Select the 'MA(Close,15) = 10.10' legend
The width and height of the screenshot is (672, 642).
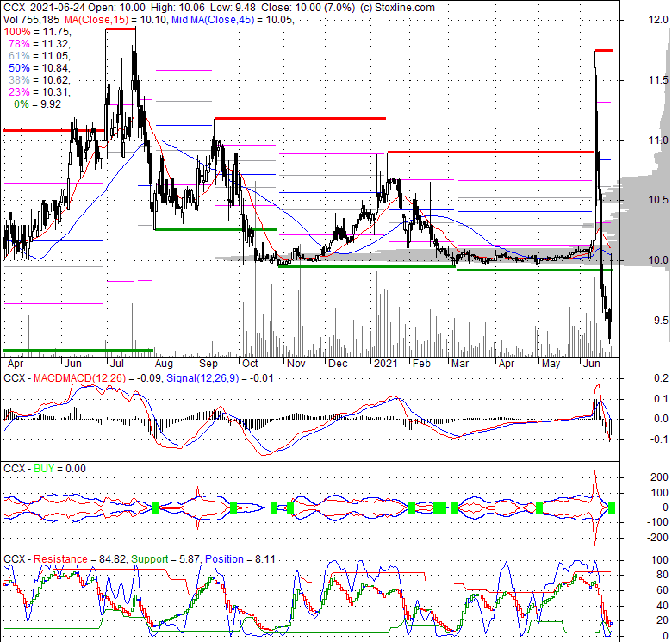pyautogui.click(x=115, y=20)
